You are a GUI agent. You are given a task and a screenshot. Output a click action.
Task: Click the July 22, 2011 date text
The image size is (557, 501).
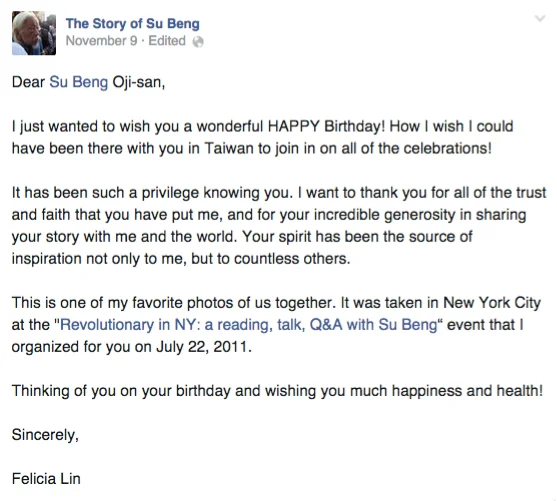pos(204,347)
